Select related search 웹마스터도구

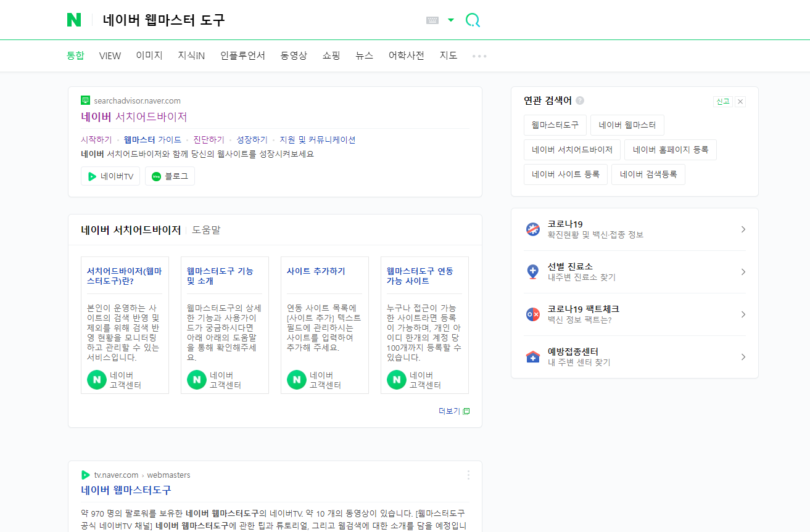(555, 125)
